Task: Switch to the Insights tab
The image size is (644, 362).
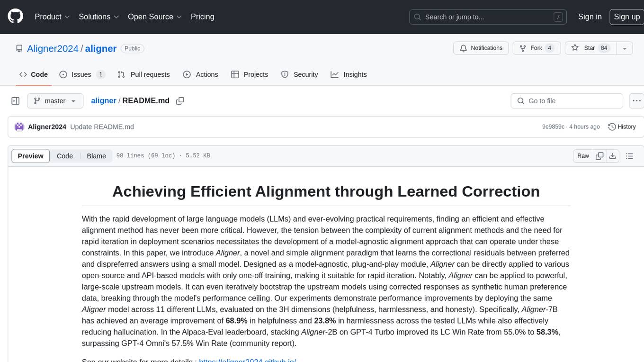Action: [x=349, y=74]
